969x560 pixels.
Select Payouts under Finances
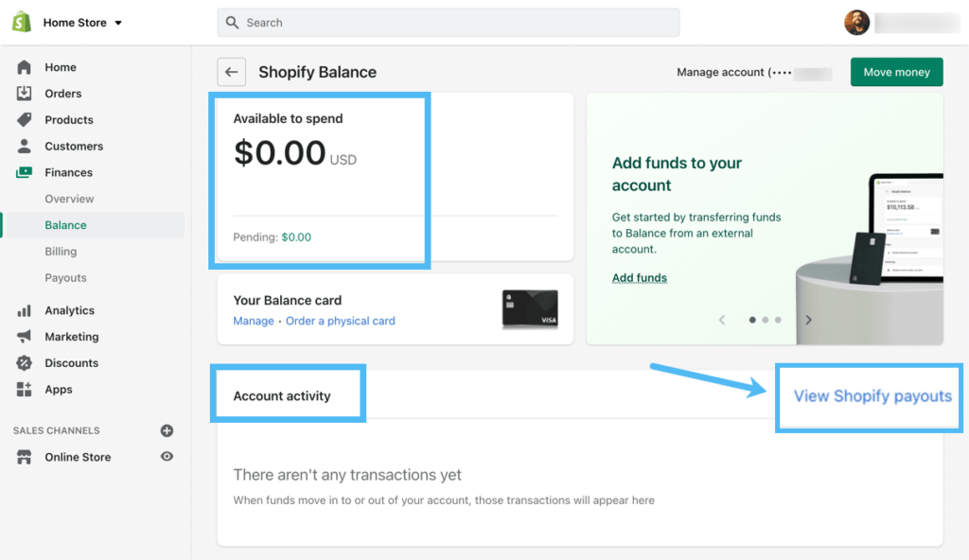click(65, 278)
